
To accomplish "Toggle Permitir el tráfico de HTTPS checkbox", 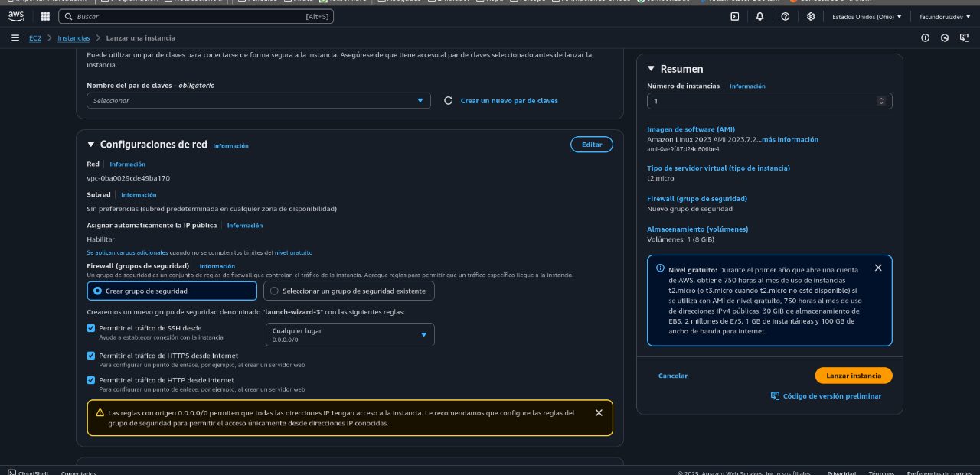I will tap(91, 356).
